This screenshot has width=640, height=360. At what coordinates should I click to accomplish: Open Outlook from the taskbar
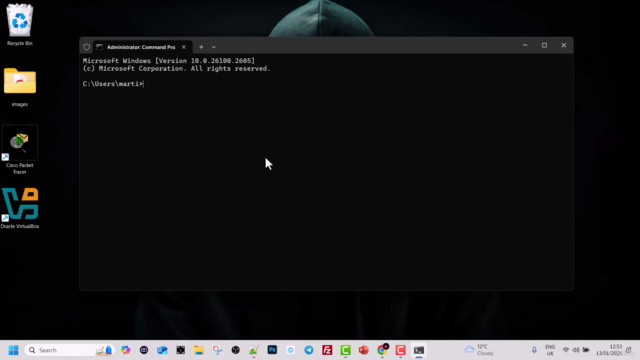click(162, 350)
